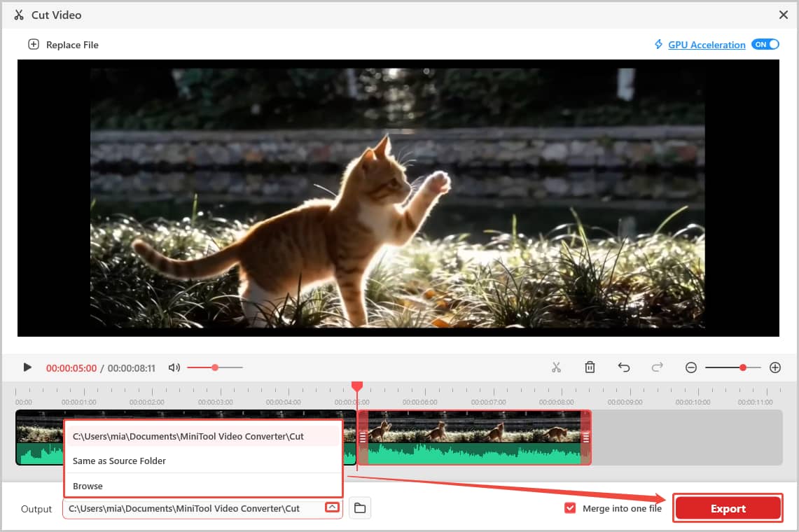
Task: Split the clip with the scissors icon
Action: 556,367
